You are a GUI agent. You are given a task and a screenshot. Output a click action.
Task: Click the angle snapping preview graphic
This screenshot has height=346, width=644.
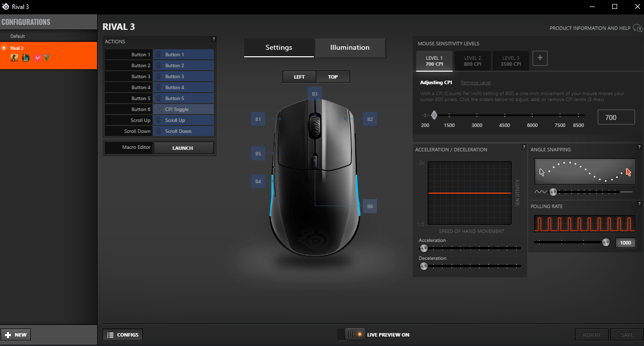[585, 172]
